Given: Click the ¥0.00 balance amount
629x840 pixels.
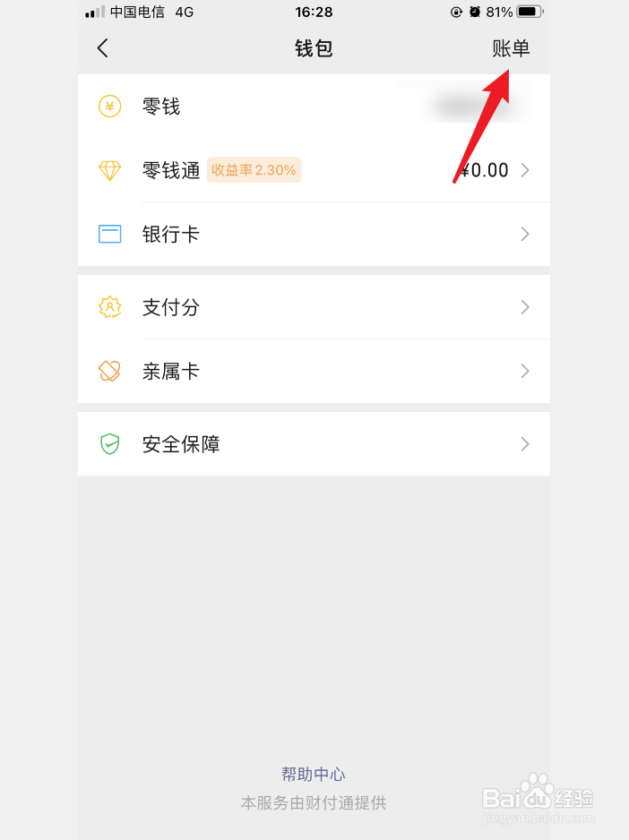Looking at the screenshot, I should pos(483,170).
